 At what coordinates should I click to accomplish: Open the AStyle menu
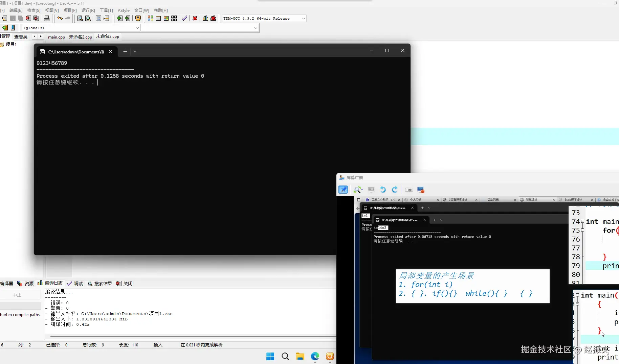click(124, 10)
